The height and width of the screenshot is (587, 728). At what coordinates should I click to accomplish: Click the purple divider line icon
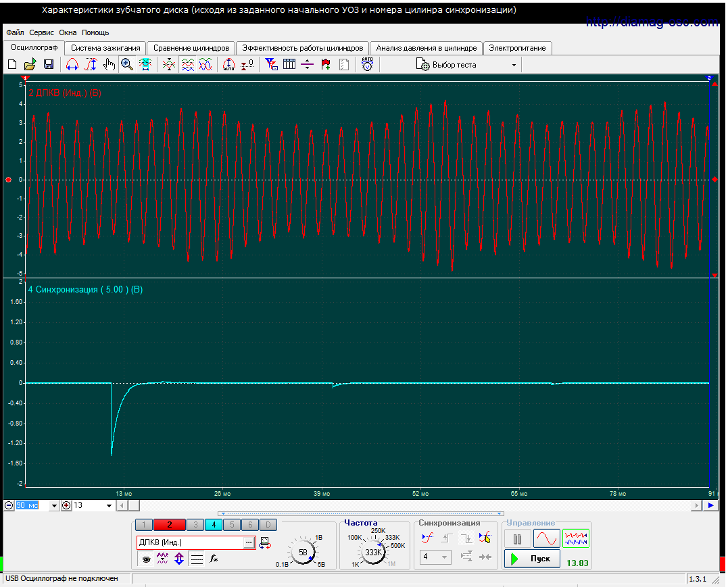point(308,64)
